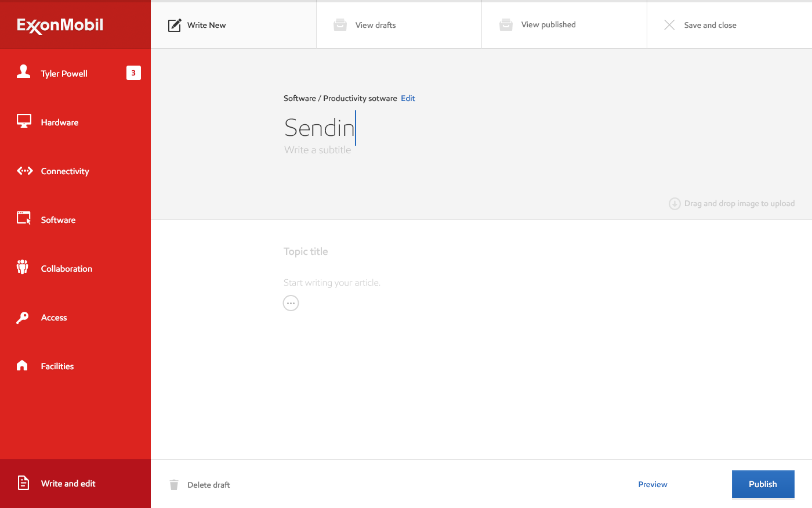The image size is (812, 508).
Task: Click the Tyler Powell user avatar icon
Action: click(x=24, y=72)
